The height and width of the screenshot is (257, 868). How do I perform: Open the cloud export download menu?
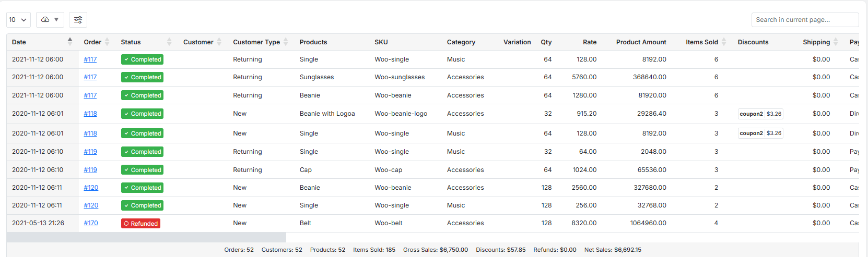pyautogui.click(x=50, y=20)
